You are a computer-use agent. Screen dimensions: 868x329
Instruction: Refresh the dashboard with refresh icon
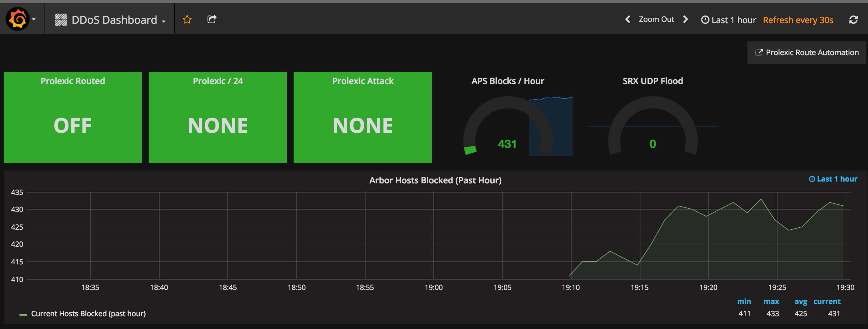pos(853,20)
